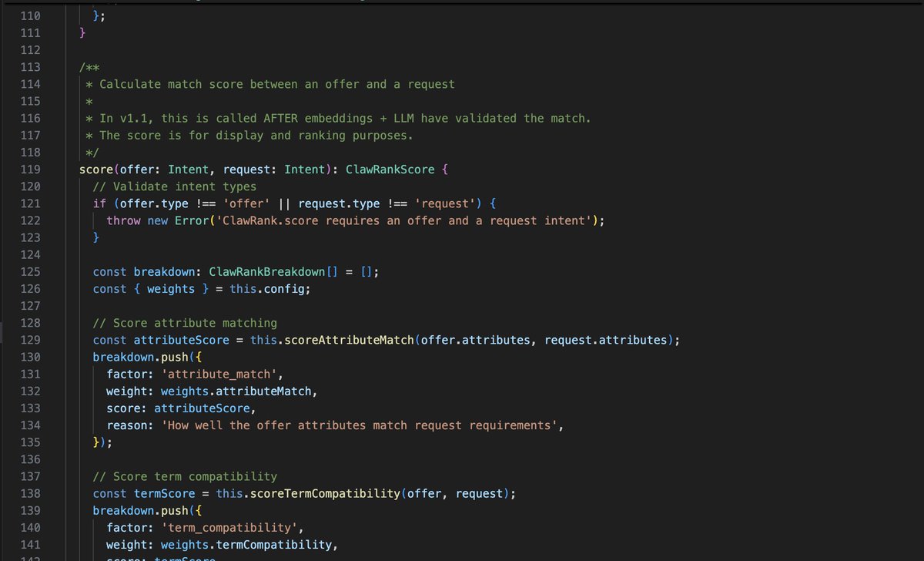
Task: Click the 'new' keyword on line 122
Action: 158,221
